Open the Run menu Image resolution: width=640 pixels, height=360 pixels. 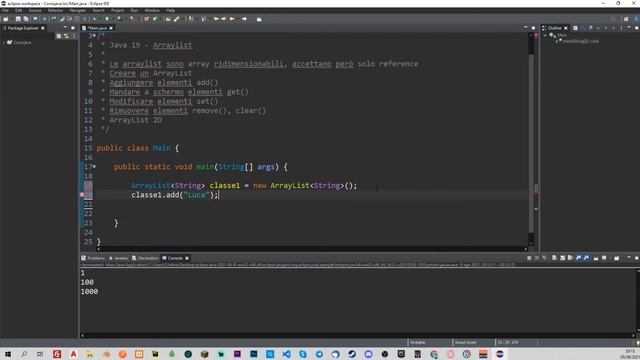tap(134, 10)
